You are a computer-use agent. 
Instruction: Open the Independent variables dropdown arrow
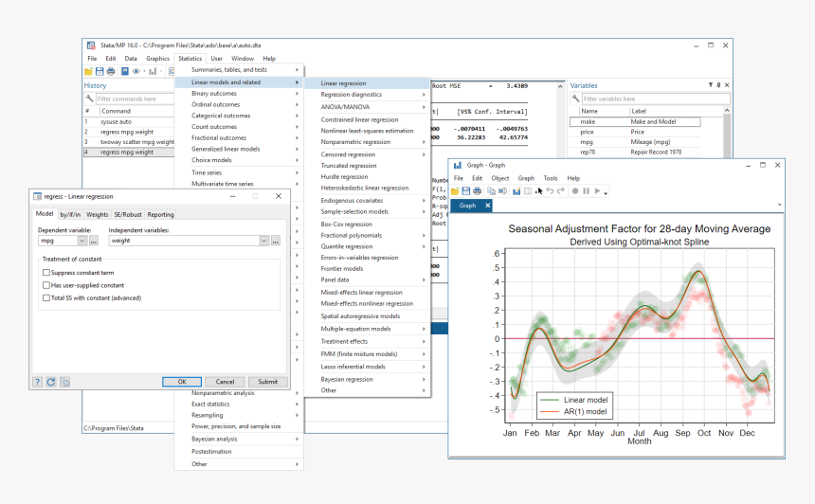pos(264,242)
